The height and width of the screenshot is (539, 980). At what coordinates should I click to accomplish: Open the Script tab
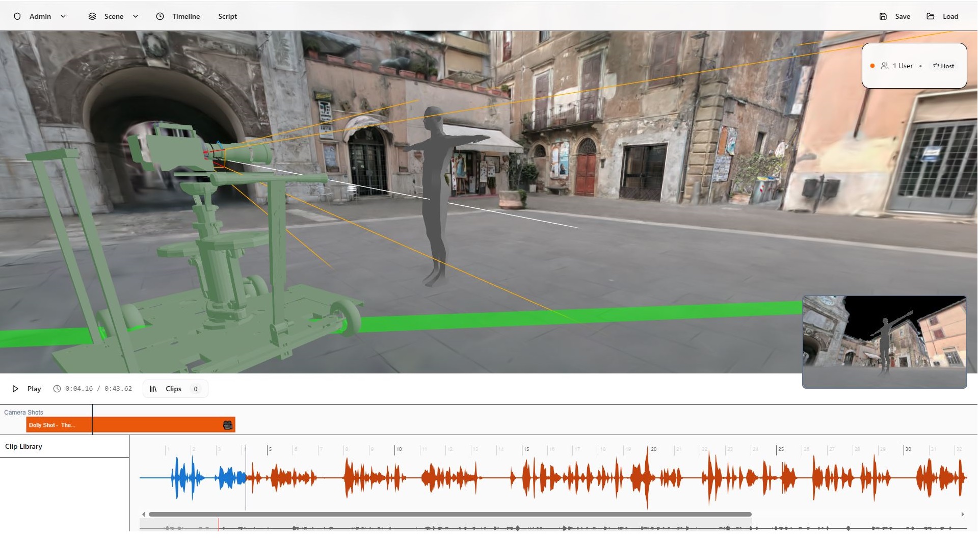227,16
